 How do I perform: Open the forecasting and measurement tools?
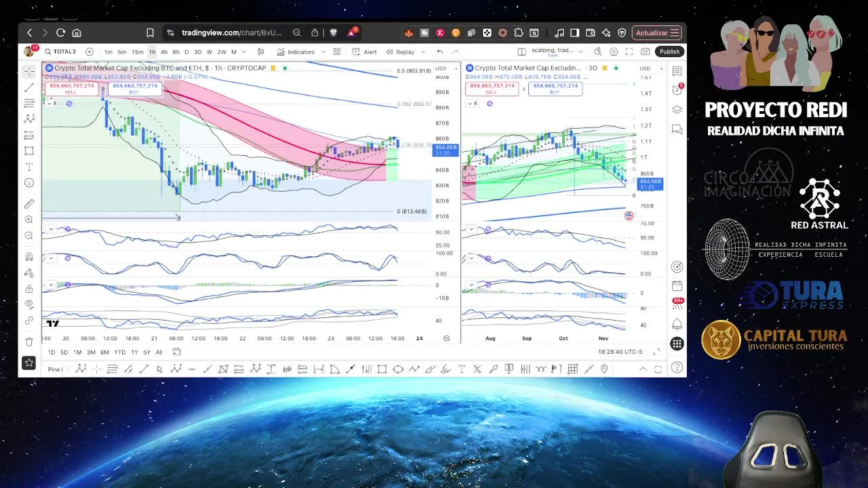(29, 135)
